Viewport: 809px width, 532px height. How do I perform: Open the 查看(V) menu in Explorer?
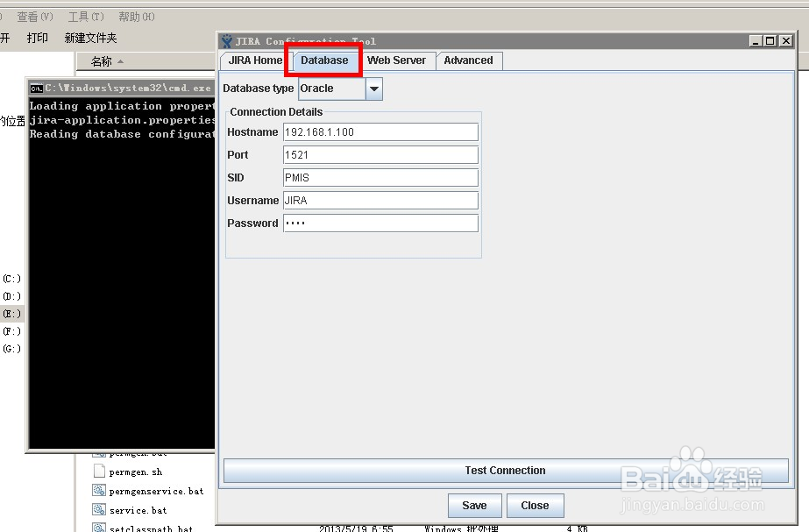34,17
